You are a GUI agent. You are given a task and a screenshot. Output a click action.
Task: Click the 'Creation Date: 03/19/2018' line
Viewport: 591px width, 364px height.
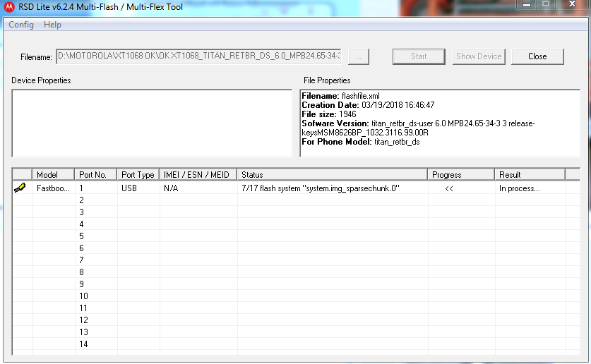[368, 105]
